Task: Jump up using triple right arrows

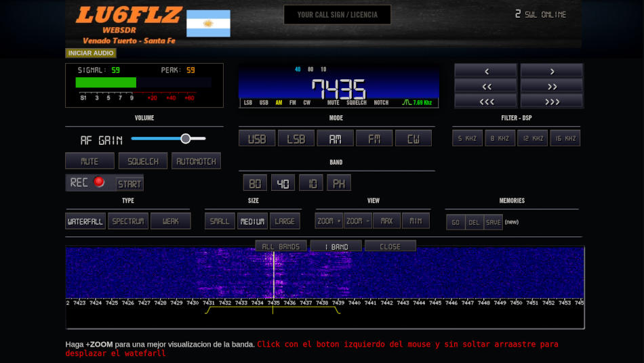Action: 552,102
